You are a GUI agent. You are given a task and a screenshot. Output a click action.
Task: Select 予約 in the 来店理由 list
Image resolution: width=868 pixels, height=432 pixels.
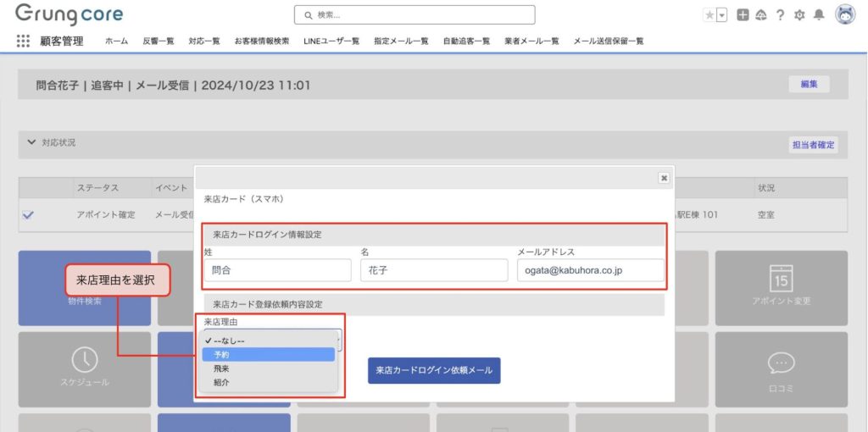221,355
